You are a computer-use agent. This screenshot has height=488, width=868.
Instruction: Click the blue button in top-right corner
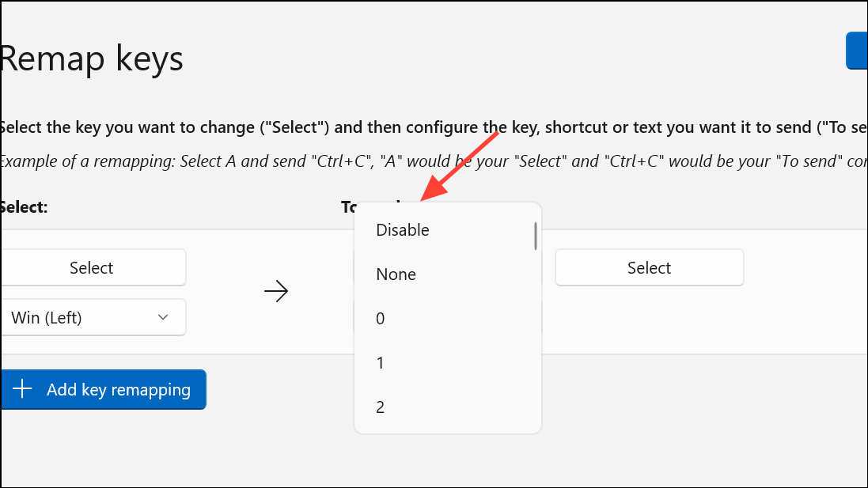(x=859, y=50)
